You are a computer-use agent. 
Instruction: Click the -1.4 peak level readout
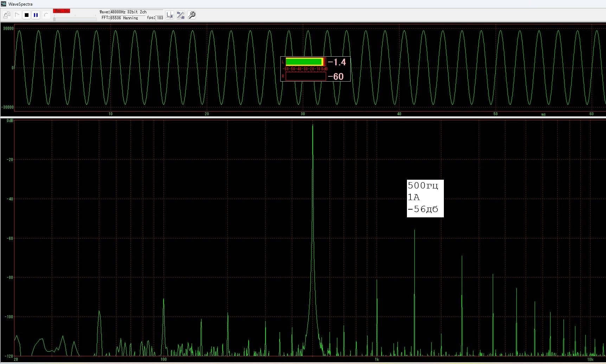pyautogui.click(x=337, y=62)
